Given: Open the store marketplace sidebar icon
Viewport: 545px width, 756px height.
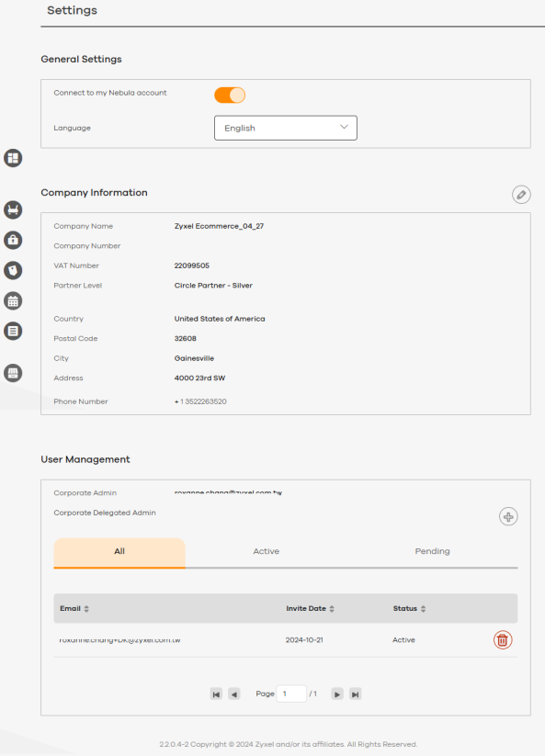Looking at the screenshot, I should 13,373.
